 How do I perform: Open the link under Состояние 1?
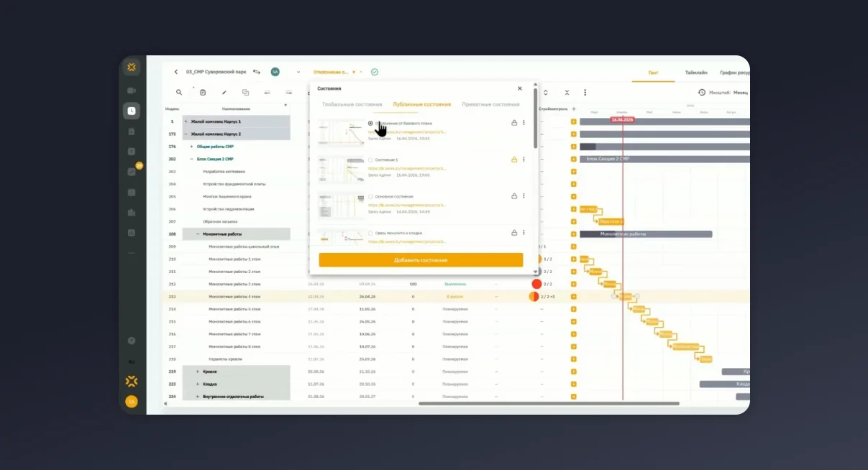(407, 168)
